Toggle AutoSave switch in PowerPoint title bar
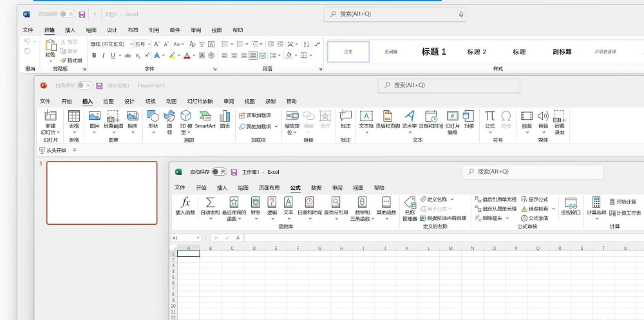This screenshot has width=644, height=320. click(84, 85)
